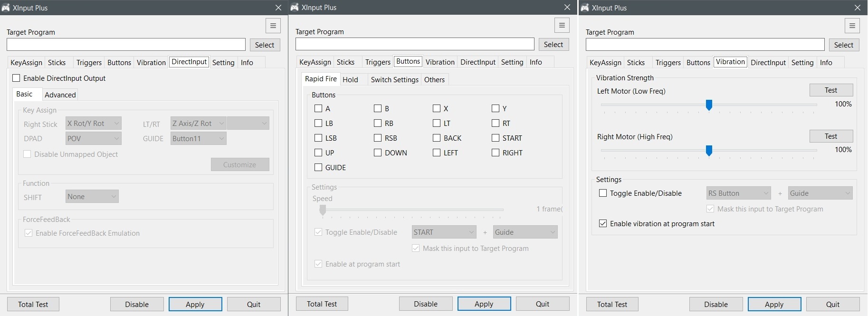Image resolution: width=868 pixels, height=316 pixels.
Task: Click gamepad title icon in right window
Action: click(x=585, y=8)
